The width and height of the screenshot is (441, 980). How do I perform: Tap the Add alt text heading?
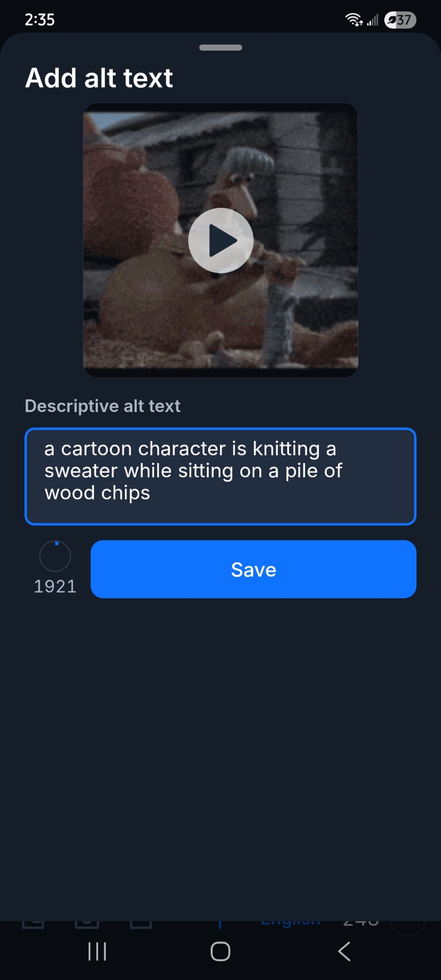(99, 78)
